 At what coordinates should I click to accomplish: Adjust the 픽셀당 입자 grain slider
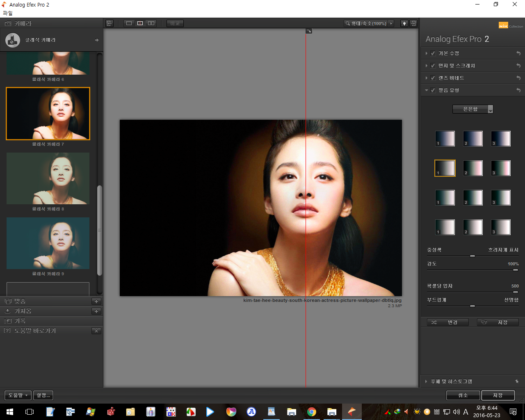pos(516,292)
